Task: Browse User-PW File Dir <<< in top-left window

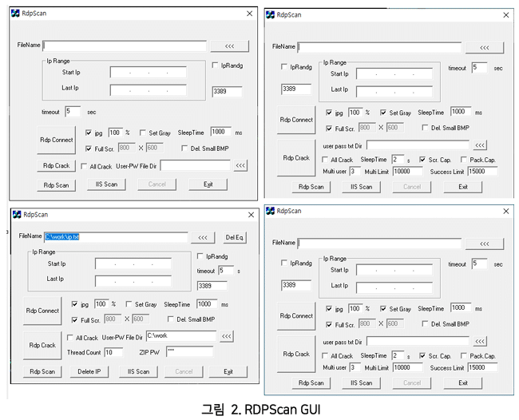Action: 240,165
